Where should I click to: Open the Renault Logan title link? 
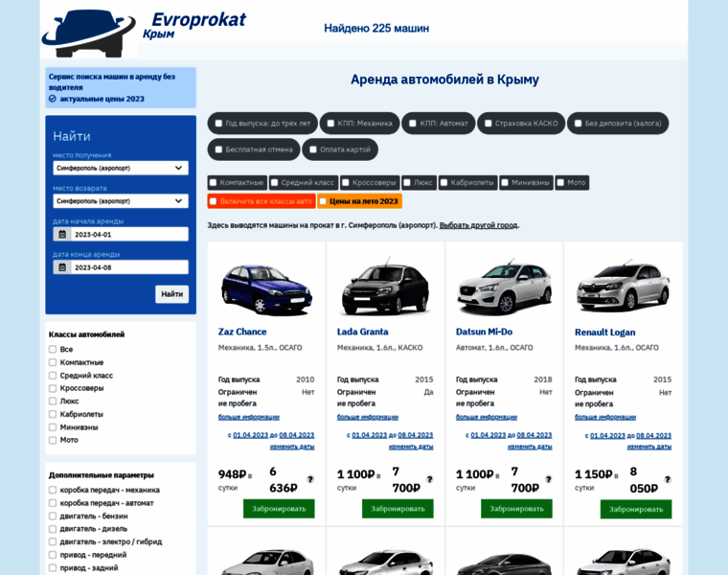pos(605,333)
